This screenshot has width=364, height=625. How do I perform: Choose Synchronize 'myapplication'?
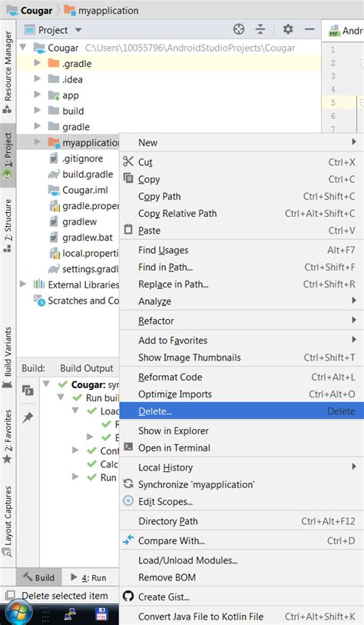pos(242,484)
